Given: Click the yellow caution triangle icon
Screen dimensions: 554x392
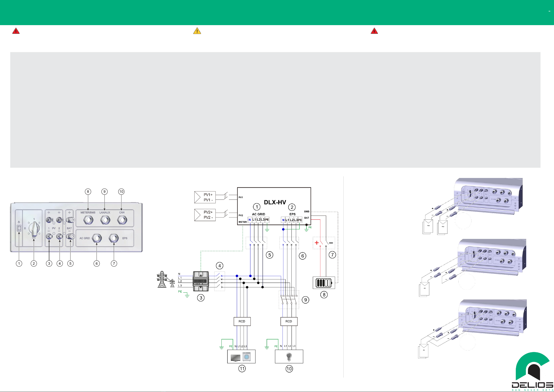Looking at the screenshot, I should click(197, 31).
